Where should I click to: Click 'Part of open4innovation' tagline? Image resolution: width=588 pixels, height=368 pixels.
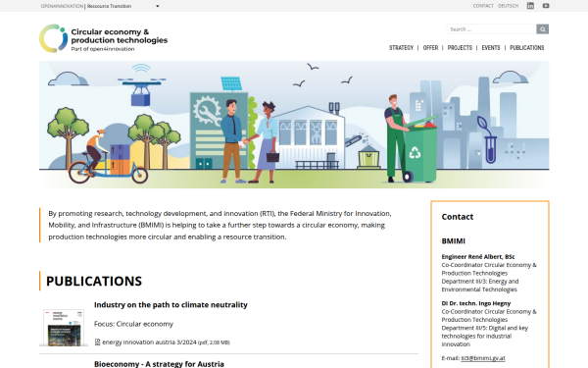[103, 49]
